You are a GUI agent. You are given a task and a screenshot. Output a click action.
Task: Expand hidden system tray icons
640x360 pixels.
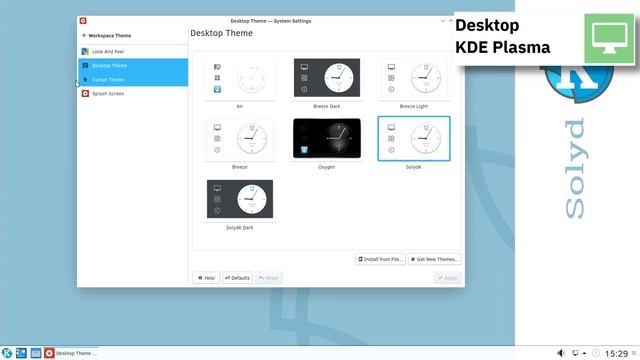coord(584,353)
